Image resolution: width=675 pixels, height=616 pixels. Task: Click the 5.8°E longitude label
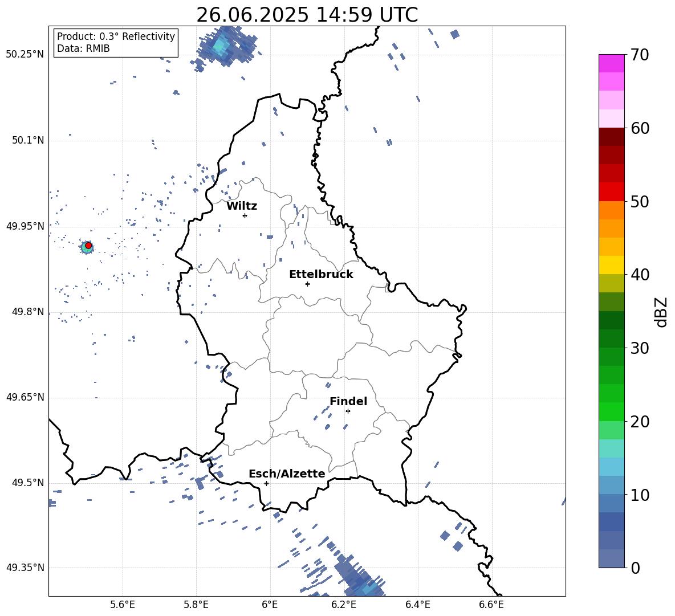196,605
